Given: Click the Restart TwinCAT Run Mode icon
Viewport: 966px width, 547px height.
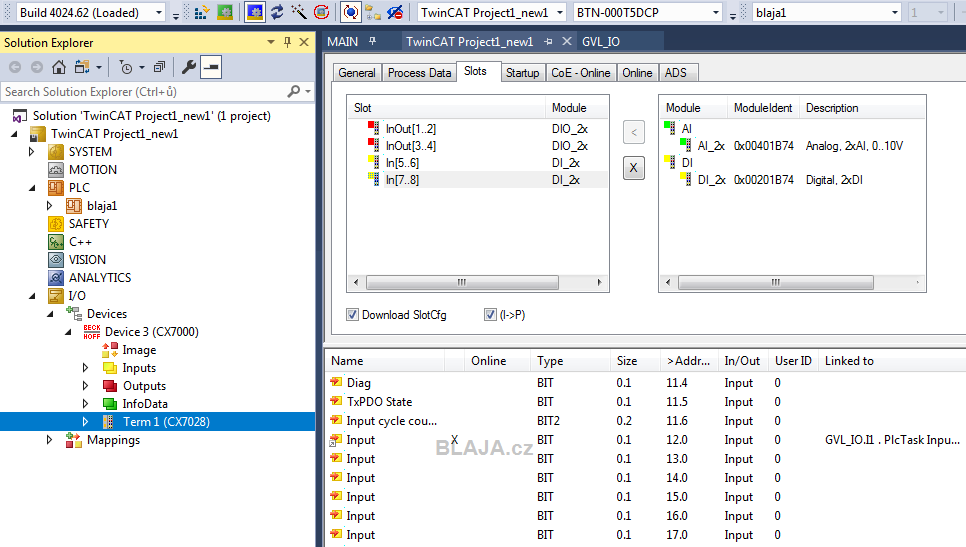Looking at the screenshot, I should tap(225, 12).
